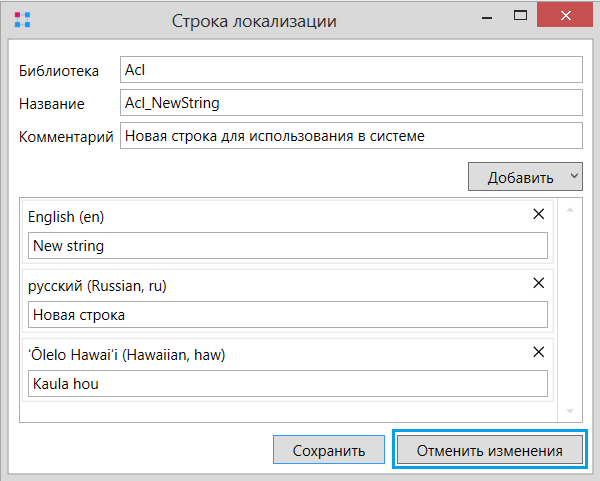
Task: Focus the Библиотека input field
Action: click(x=351, y=70)
